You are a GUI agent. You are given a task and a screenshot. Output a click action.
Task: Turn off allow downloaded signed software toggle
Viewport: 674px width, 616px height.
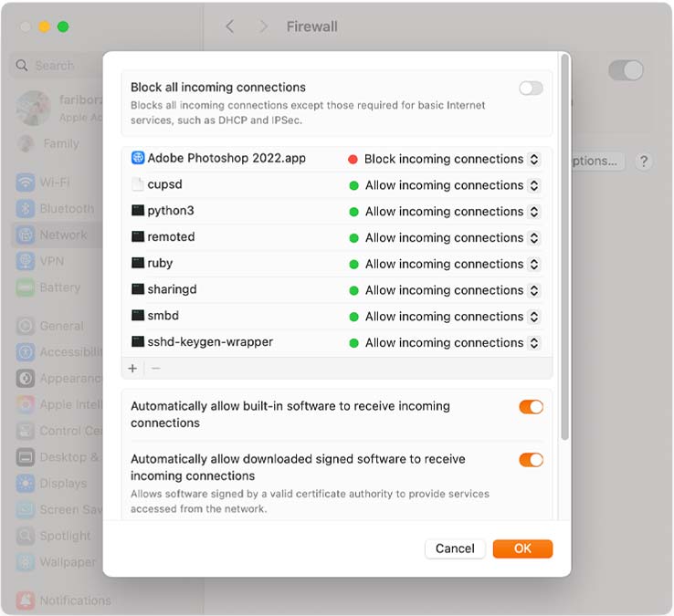click(x=531, y=460)
